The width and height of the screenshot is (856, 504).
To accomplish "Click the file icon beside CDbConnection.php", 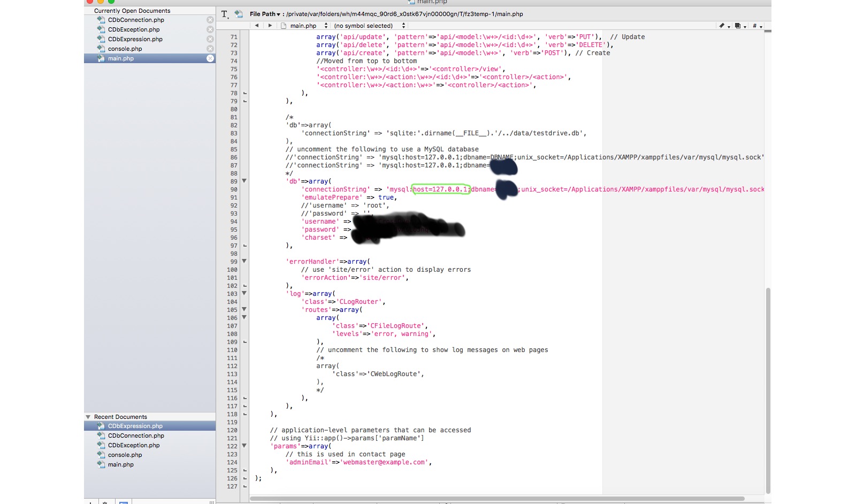I will 101,20.
